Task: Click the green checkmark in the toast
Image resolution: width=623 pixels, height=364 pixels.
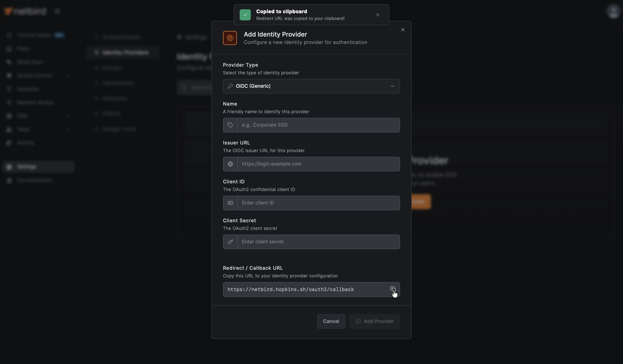Action: 245,15
